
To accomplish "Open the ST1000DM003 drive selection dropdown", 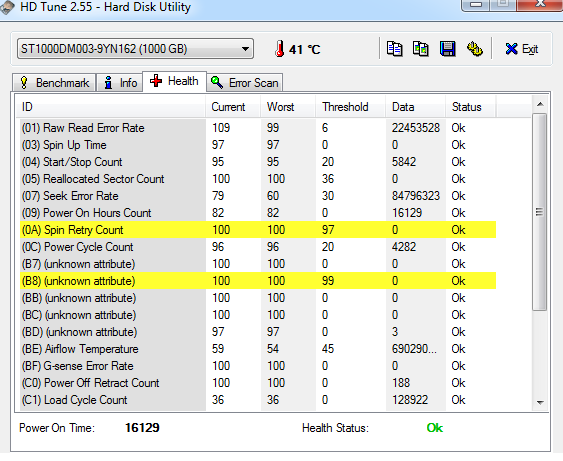I will pos(135,49).
